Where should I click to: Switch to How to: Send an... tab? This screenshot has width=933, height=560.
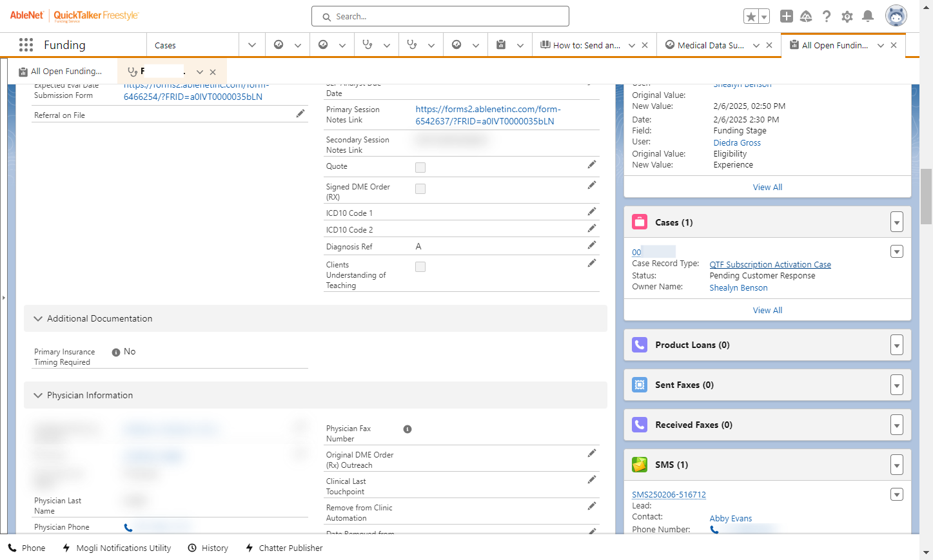tap(580, 45)
